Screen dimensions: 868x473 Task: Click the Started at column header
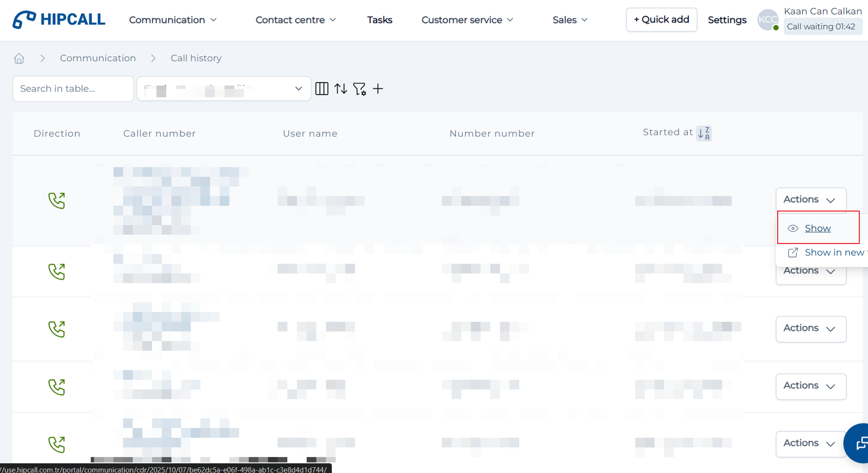(668, 132)
